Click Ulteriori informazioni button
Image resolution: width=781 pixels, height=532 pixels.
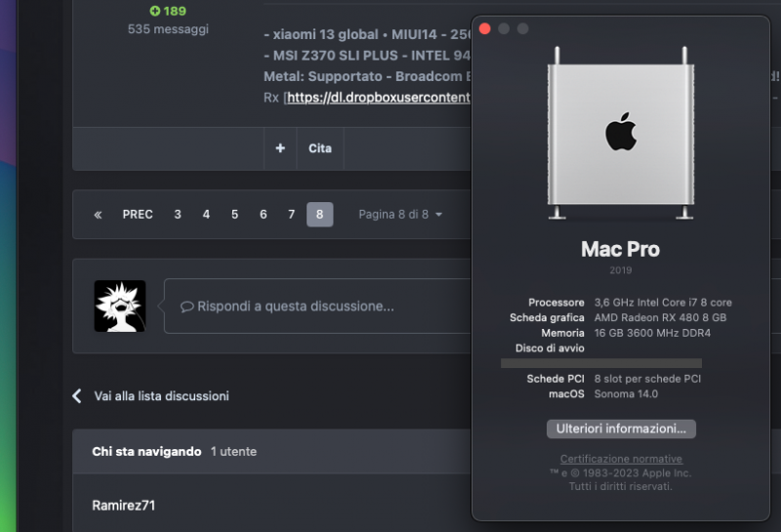(621, 429)
